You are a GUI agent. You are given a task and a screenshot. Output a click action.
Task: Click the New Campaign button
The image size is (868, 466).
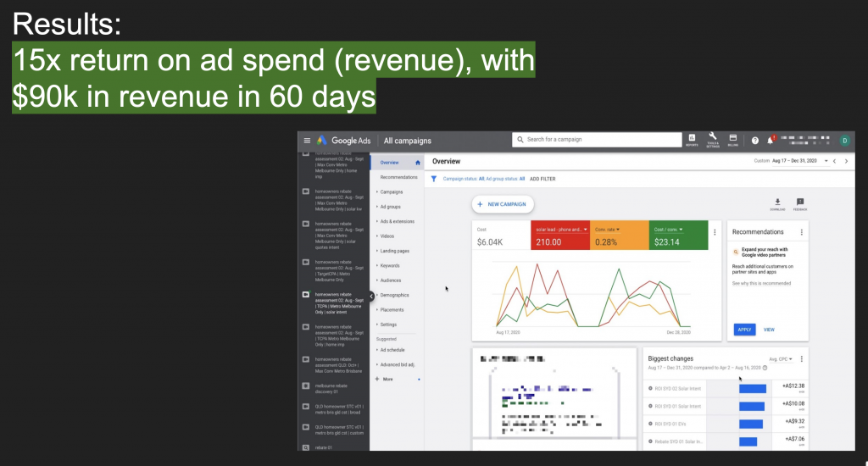pos(503,204)
